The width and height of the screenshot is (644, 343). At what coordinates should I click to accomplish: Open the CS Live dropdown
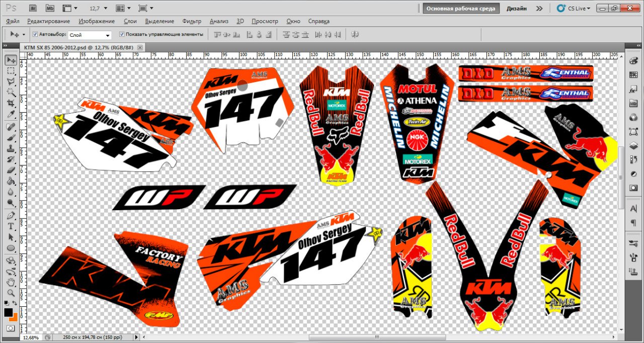pos(577,8)
